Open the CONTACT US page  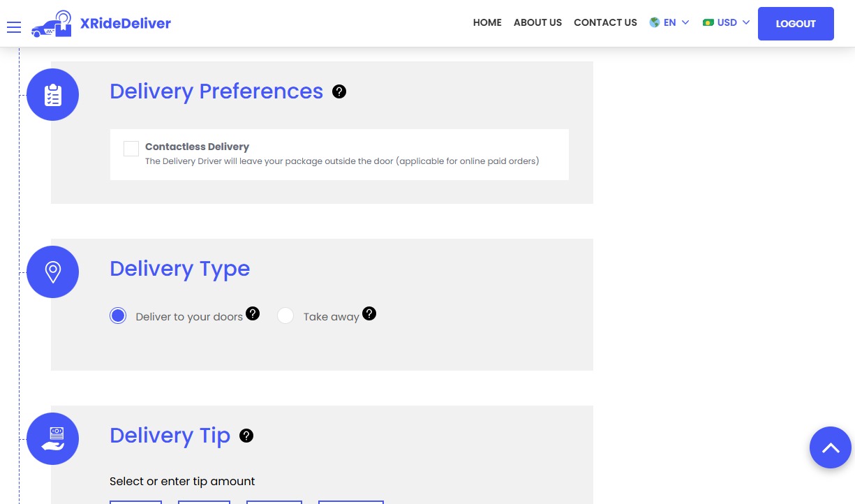pyautogui.click(x=605, y=22)
